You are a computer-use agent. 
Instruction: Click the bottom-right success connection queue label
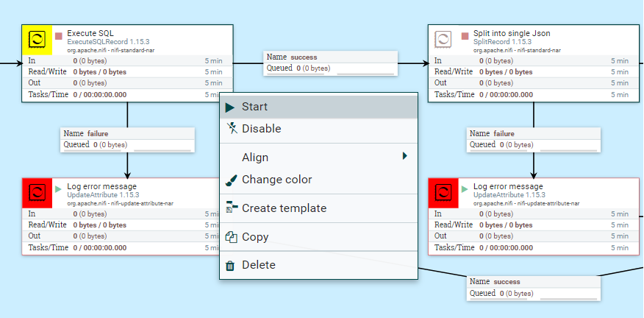[x=533, y=288]
